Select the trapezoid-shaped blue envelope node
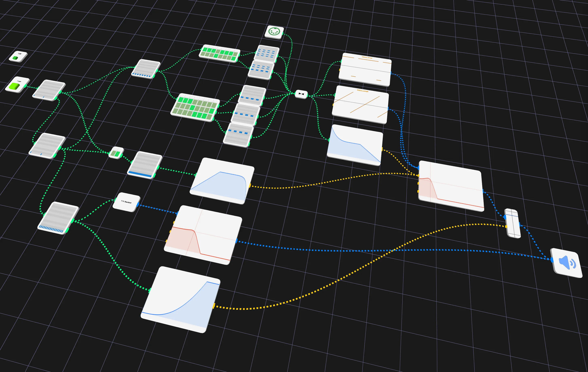Image resolution: width=588 pixels, height=372 pixels. 222,181
